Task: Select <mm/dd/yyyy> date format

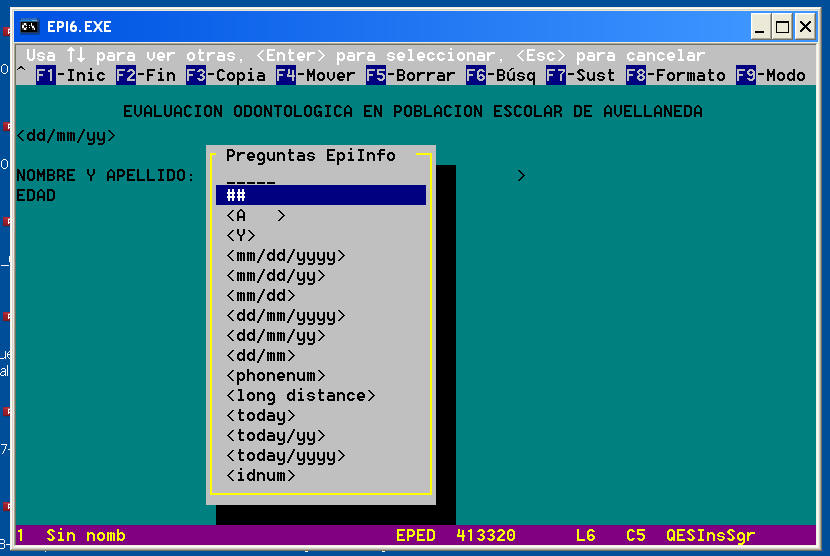Action: coord(286,256)
